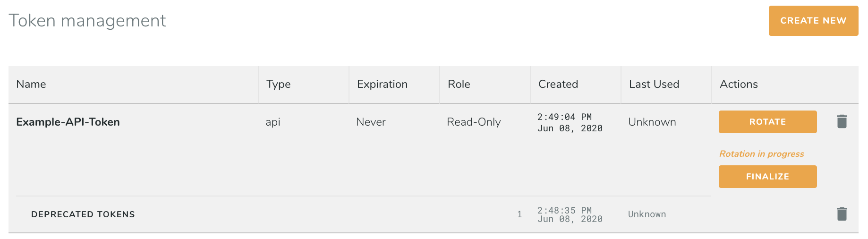This screenshot has height=239, width=868.
Task: Sort by the Name column header
Action: click(x=31, y=84)
